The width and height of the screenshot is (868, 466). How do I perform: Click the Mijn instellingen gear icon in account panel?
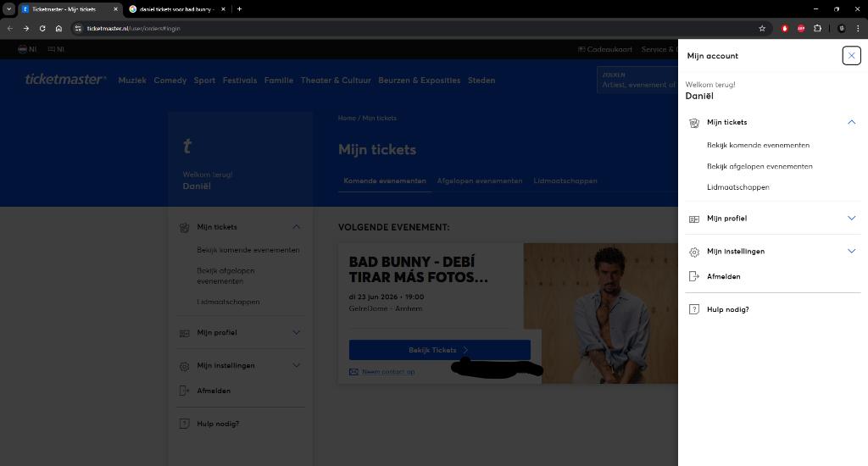tap(693, 252)
